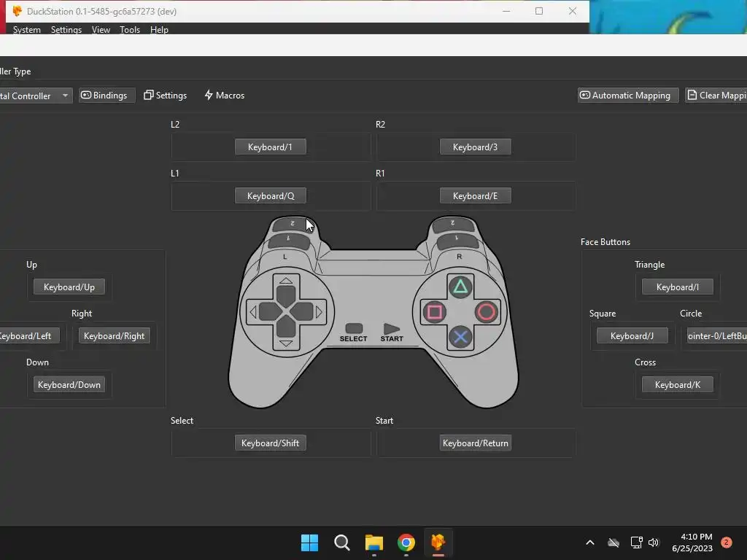Rebind Up button Keyboard/Up
This screenshot has height=560, width=747.
point(69,287)
